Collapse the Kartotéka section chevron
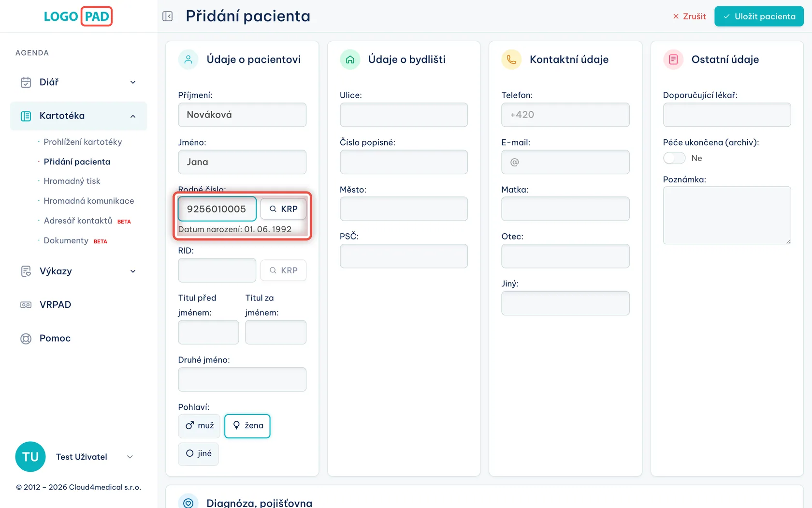Image resolution: width=812 pixels, height=508 pixels. point(133,116)
